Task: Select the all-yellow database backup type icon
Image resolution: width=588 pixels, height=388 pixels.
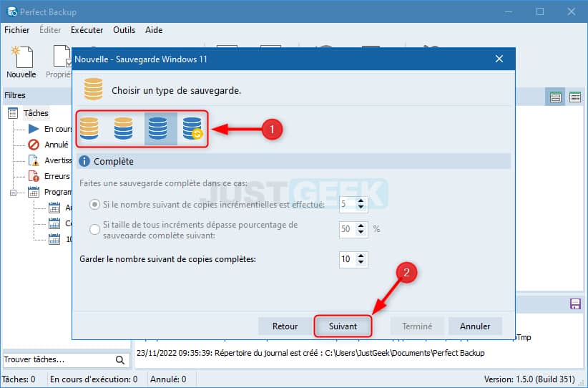Action: pyautogui.click(x=89, y=128)
